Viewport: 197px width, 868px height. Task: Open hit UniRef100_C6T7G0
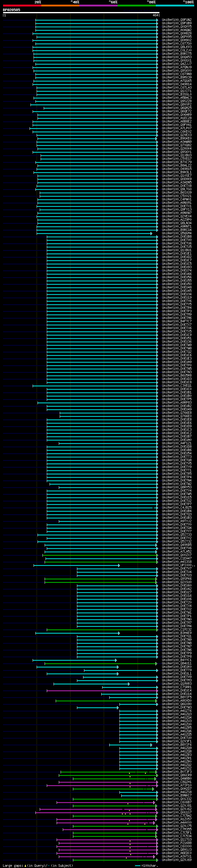(177, 43)
